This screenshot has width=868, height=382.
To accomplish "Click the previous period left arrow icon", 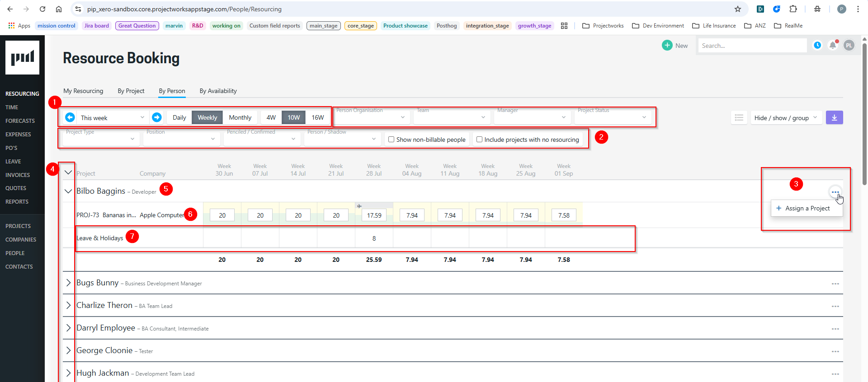I will click(x=70, y=117).
